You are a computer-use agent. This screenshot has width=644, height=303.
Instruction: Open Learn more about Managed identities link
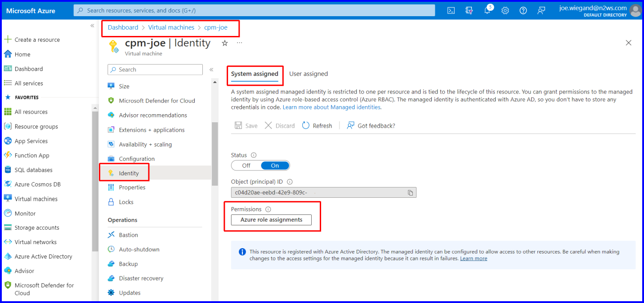tap(332, 107)
